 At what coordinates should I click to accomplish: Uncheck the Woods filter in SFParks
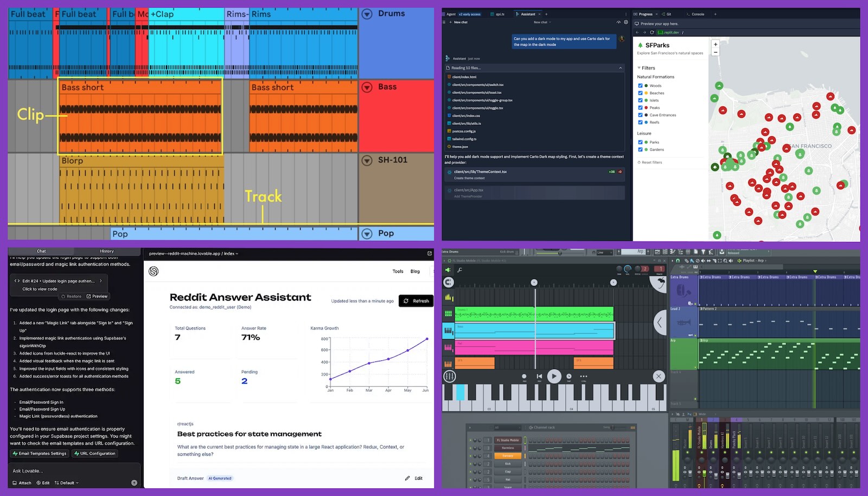pyautogui.click(x=640, y=86)
